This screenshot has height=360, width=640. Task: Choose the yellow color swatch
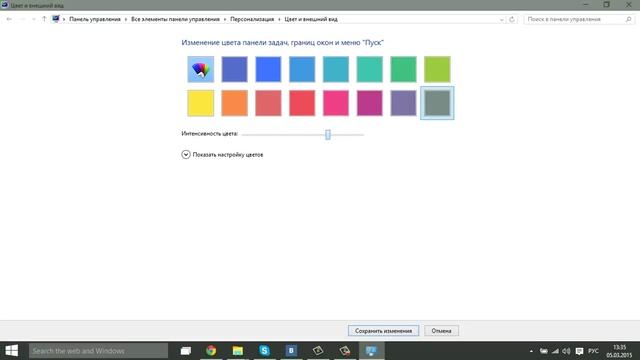[x=200, y=103]
